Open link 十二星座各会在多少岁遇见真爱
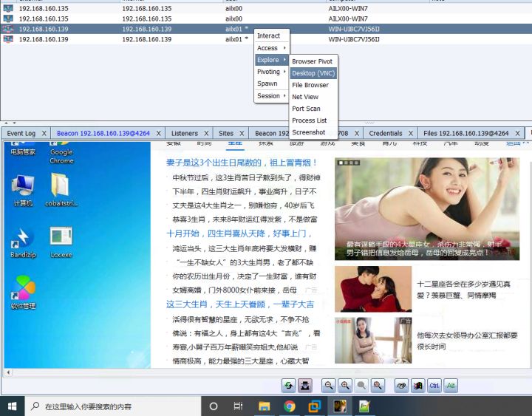This screenshot has width=532, height=416. [463, 290]
